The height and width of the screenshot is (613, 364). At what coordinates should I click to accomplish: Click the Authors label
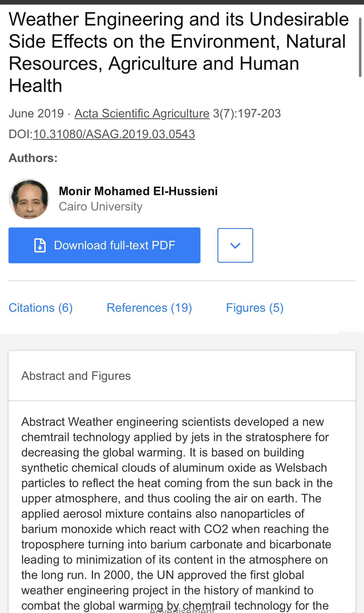pos(33,158)
